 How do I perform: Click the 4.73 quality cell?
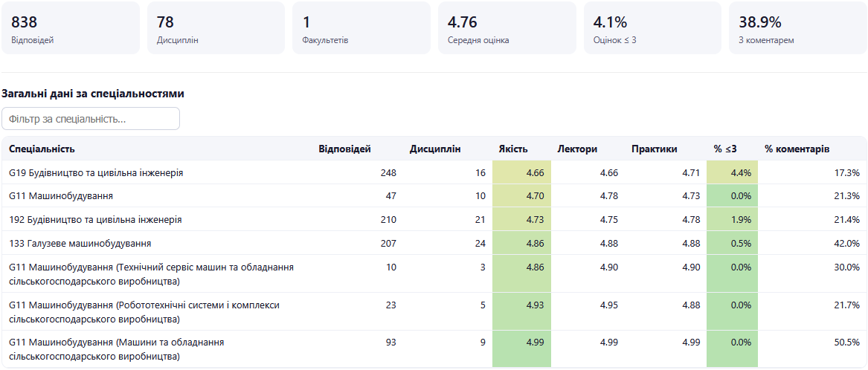pyautogui.click(x=521, y=220)
